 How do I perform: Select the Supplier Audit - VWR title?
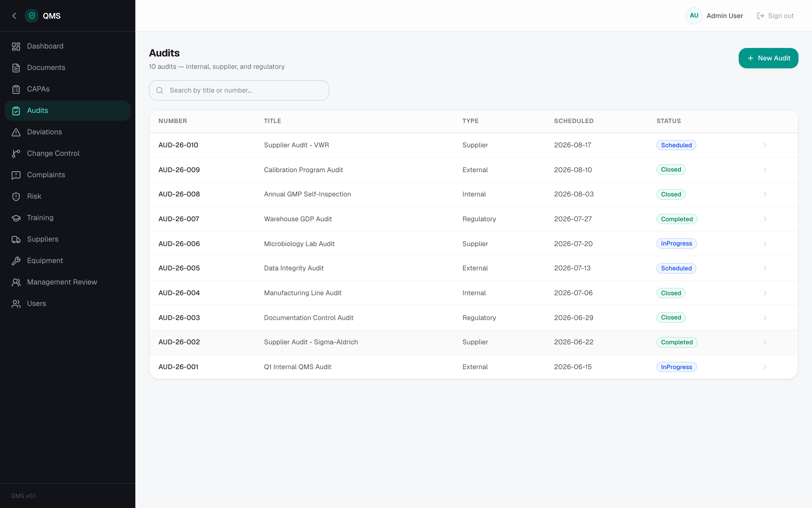(296, 145)
